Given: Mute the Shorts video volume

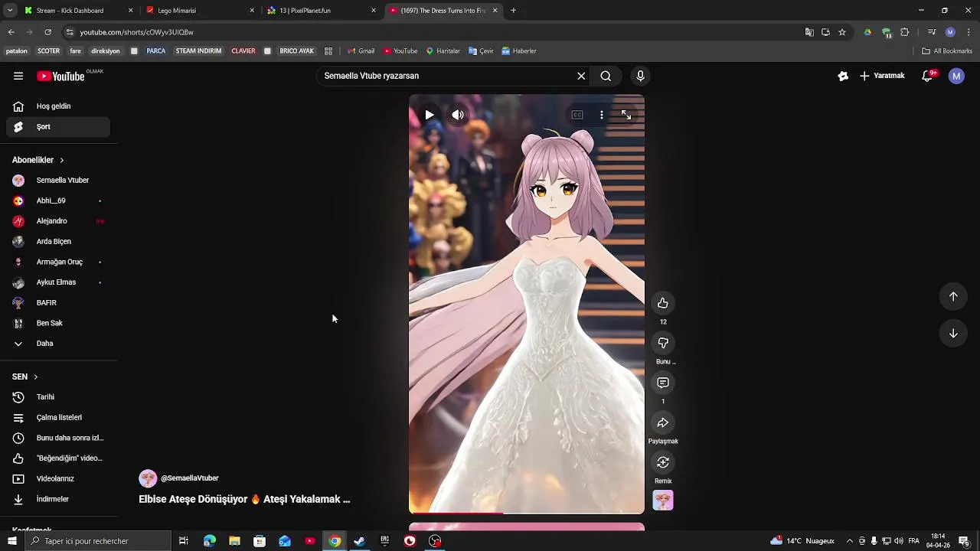Looking at the screenshot, I should (x=458, y=115).
